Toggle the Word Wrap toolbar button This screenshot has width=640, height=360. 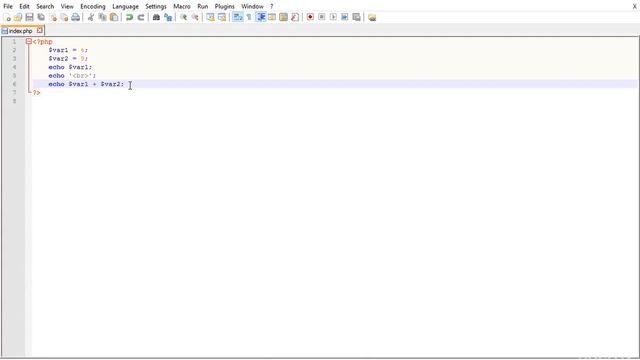pyautogui.click(x=238, y=17)
